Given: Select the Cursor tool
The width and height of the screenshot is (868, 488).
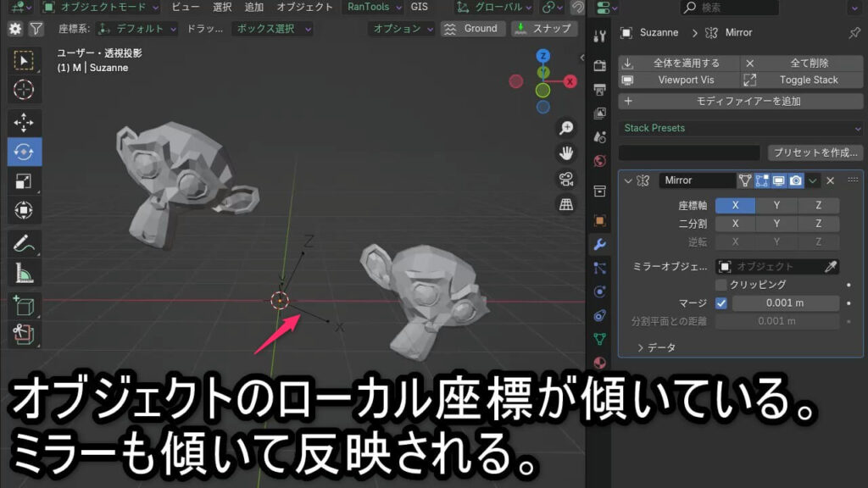Looking at the screenshot, I should click(x=24, y=89).
